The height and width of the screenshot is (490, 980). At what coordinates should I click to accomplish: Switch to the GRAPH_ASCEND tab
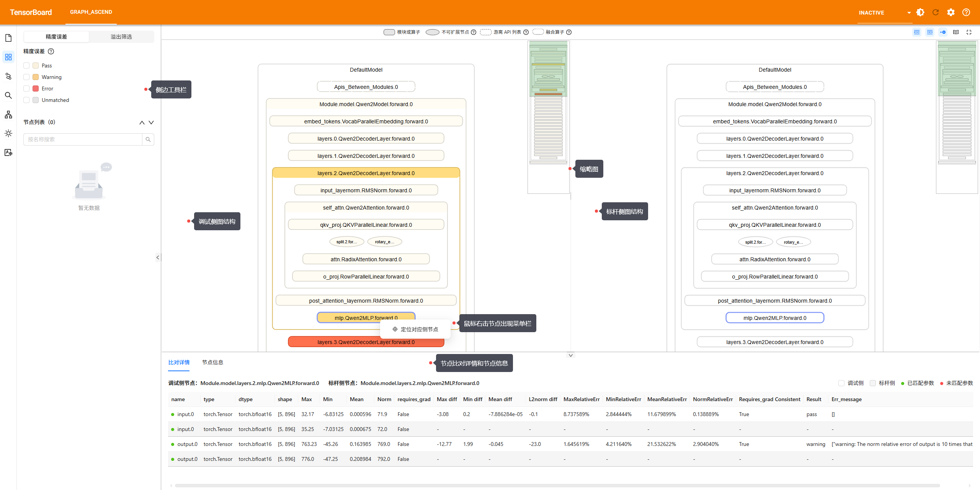(x=91, y=12)
